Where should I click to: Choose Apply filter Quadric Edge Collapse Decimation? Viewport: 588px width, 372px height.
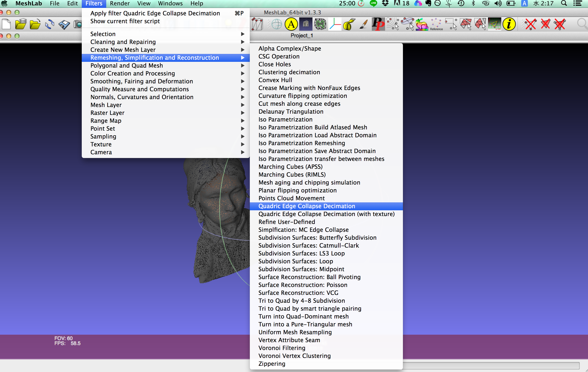(166, 13)
